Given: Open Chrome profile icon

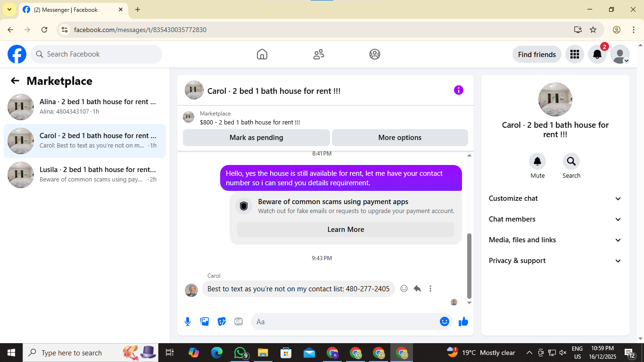Looking at the screenshot, I should click(617, 30).
